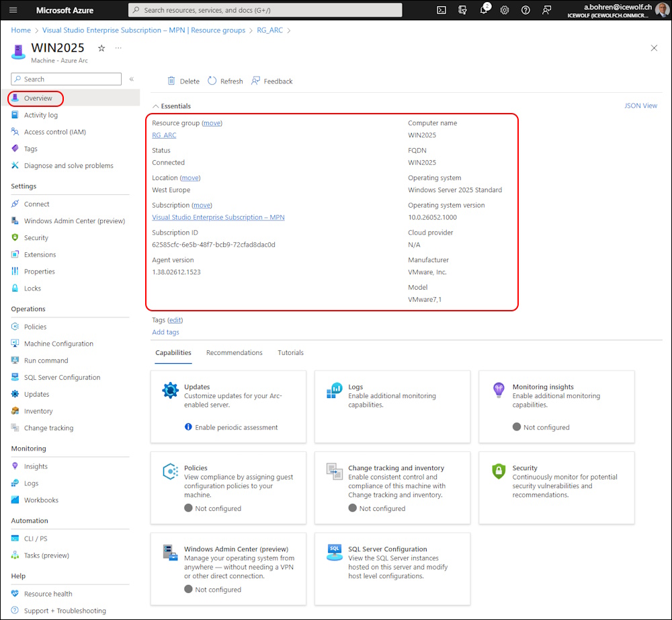672x620 pixels.
Task: Open the Security capability card
Action: 556,488
